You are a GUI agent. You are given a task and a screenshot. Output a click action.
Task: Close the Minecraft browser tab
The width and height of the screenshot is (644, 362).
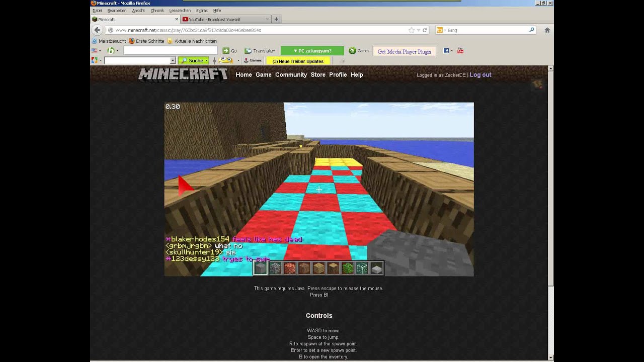pyautogui.click(x=177, y=19)
